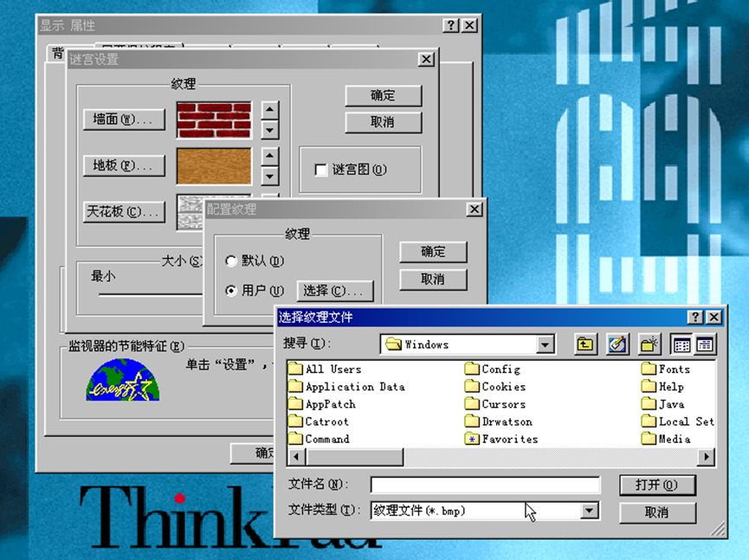Switch to details view icon
The width and height of the screenshot is (749, 560).
[705, 344]
